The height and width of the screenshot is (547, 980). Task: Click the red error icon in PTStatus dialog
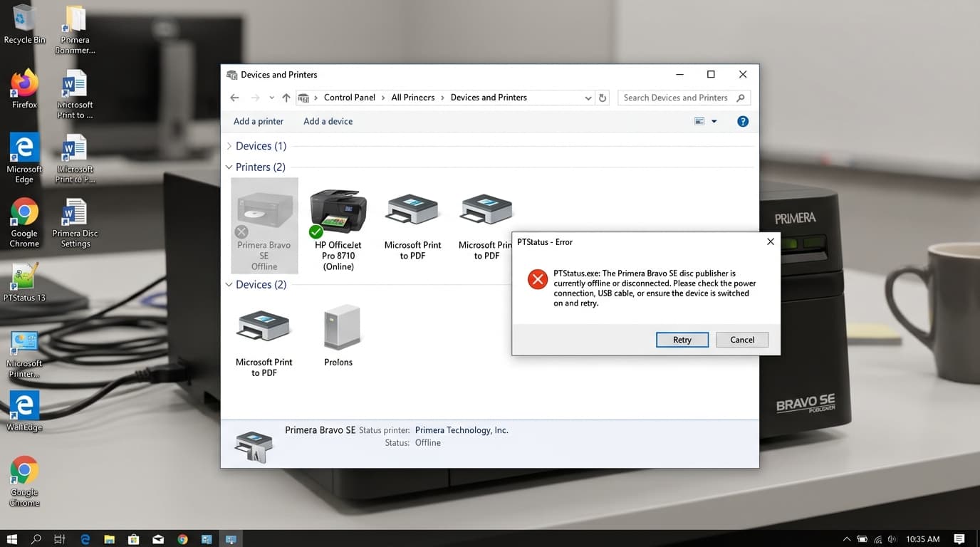point(538,278)
